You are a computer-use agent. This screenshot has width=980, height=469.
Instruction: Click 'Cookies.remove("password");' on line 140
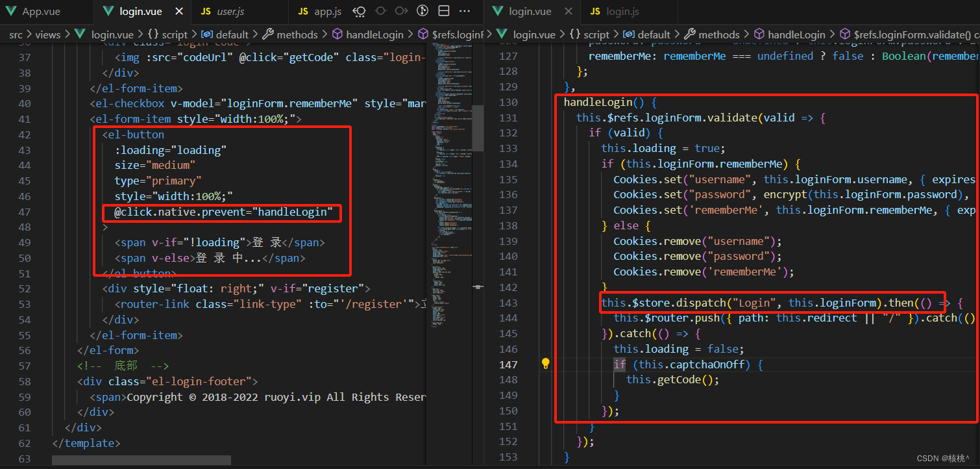tap(698, 257)
